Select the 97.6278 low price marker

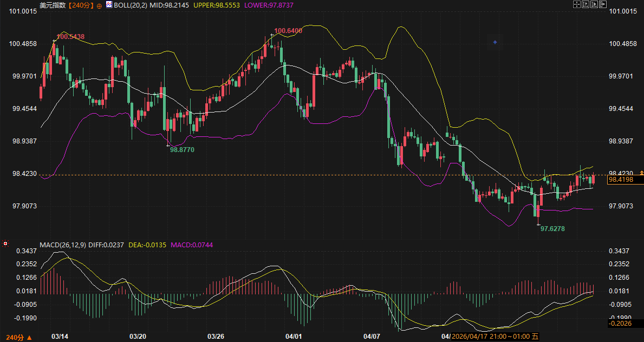pos(552,229)
